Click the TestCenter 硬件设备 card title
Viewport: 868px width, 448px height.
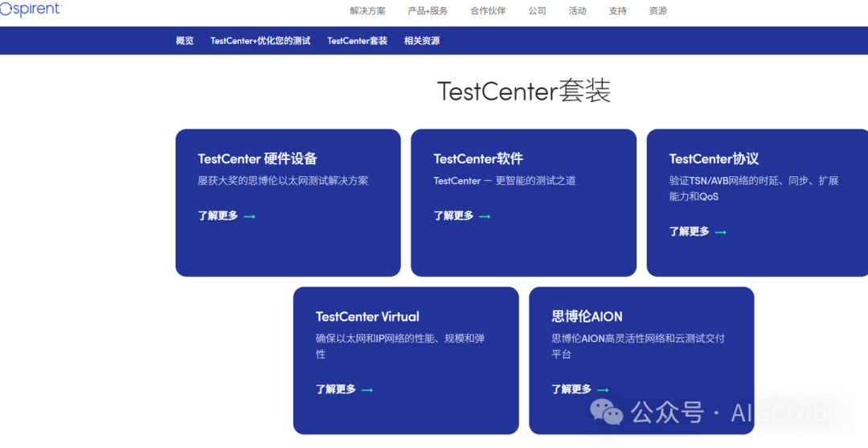[257, 159]
